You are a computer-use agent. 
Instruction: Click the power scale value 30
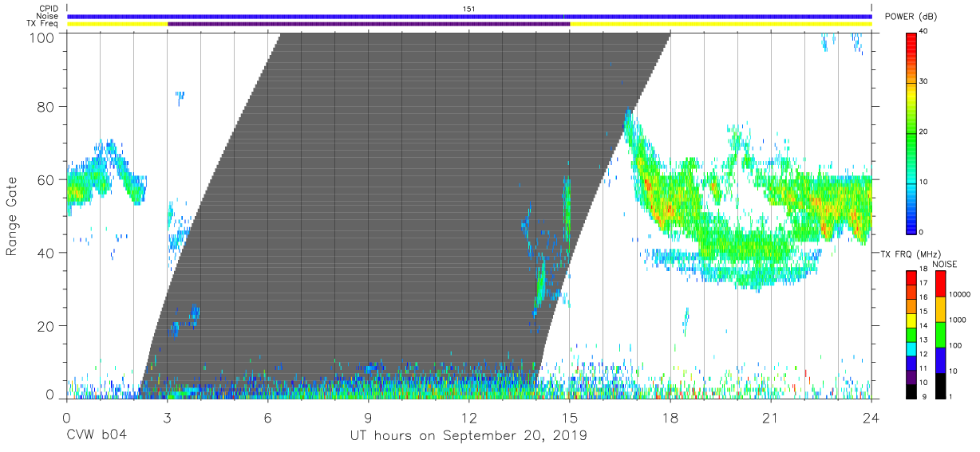point(924,81)
